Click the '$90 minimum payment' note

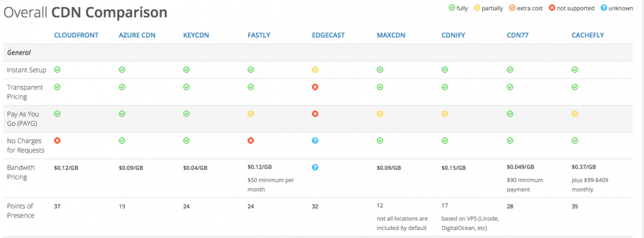[x=526, y=184]
